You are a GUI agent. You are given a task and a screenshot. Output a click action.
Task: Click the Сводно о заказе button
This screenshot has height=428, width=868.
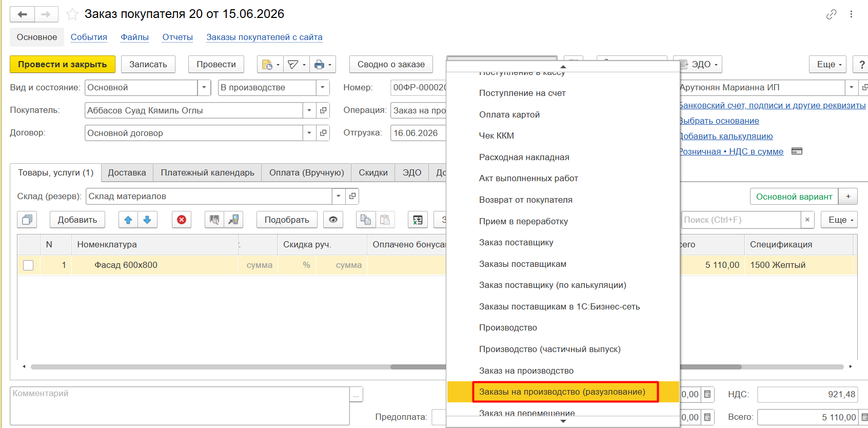point(391,64)
